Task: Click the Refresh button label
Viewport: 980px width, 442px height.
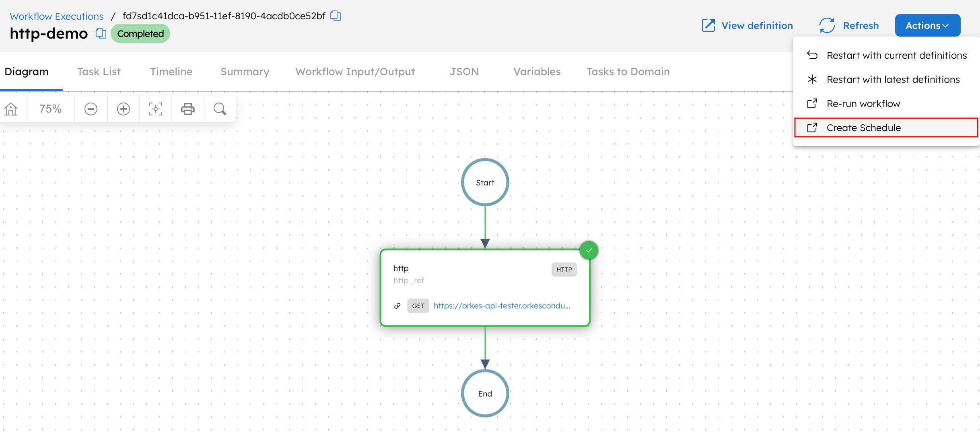Action: (x=861, y=25)
